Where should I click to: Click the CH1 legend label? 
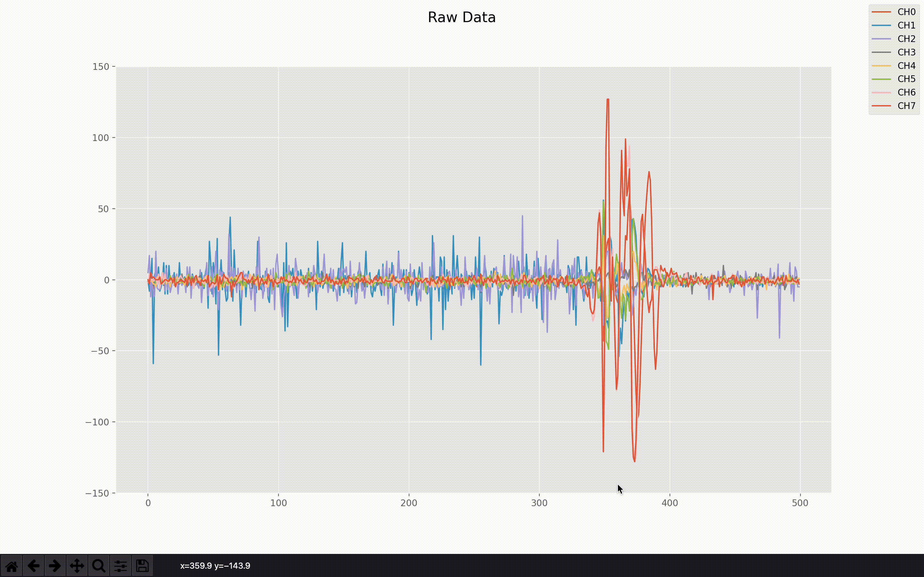pos(906,25)
